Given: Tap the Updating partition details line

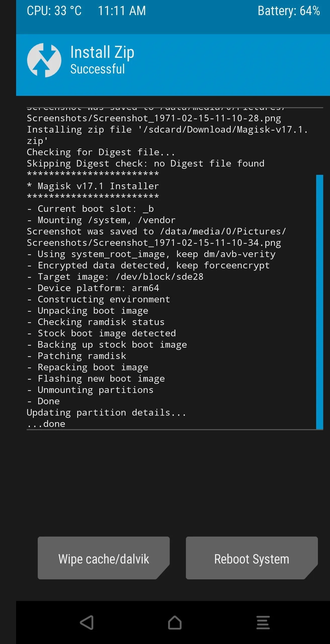Looking at the screenshot, I should coord(106,413).
